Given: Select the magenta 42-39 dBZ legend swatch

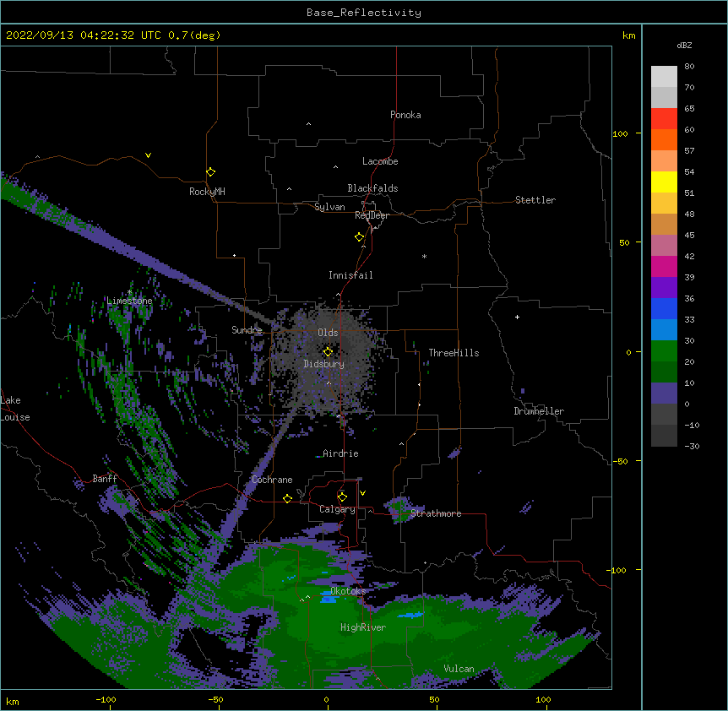Looking at the screenshot, I should [664, 266].
